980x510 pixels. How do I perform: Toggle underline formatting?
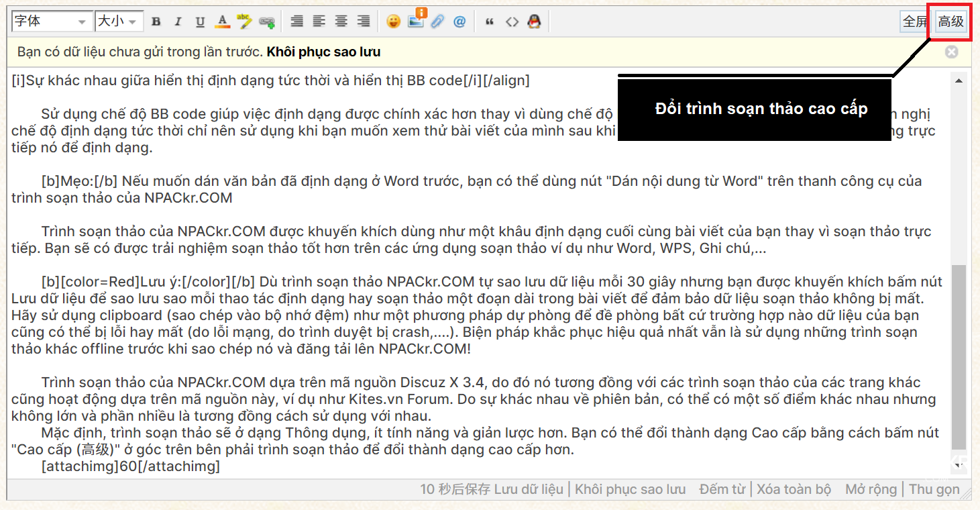pos(200,21)
